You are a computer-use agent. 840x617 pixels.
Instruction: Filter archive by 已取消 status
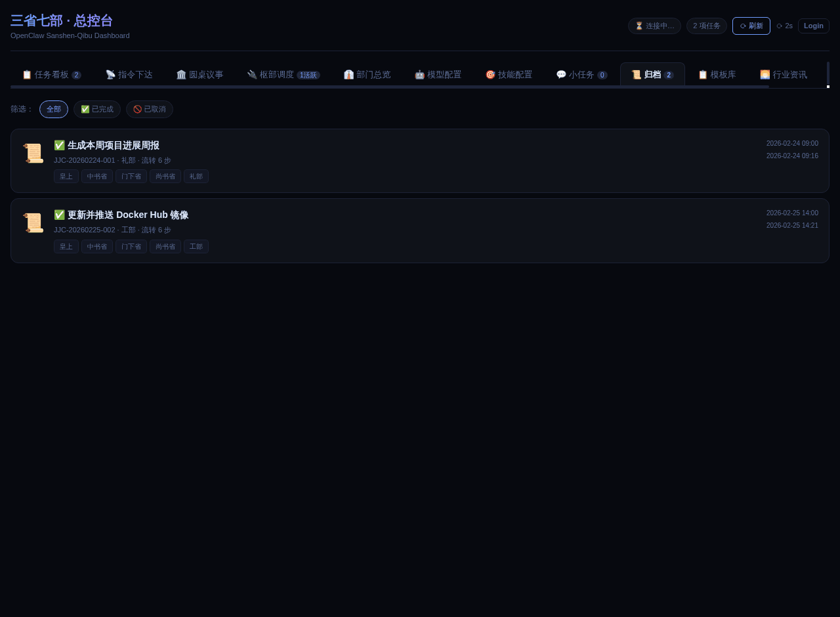click(150, 109)
